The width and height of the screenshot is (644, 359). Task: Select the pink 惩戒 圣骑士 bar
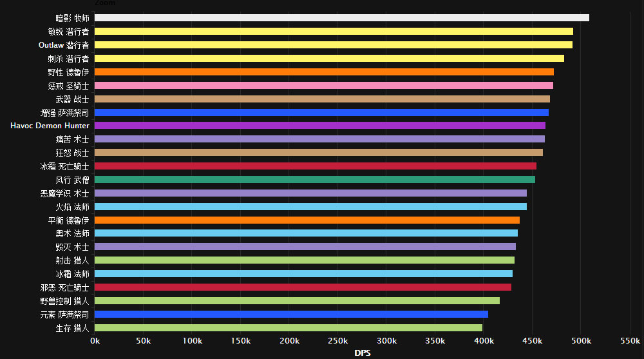pos(324,86)
